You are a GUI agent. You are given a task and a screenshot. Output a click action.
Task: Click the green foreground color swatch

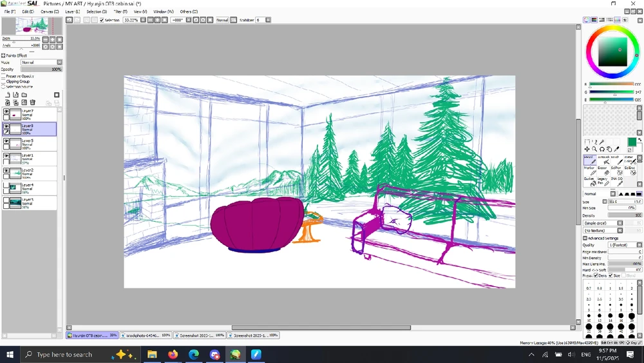click(x=632, y=142)
